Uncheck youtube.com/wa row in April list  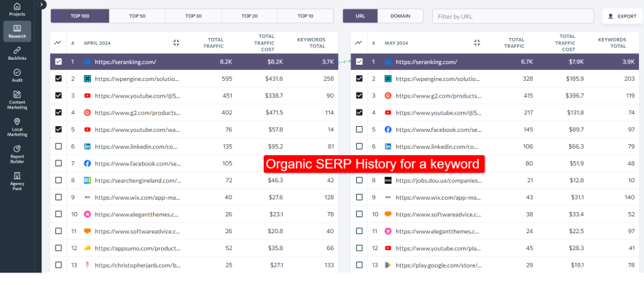point(58,129)
